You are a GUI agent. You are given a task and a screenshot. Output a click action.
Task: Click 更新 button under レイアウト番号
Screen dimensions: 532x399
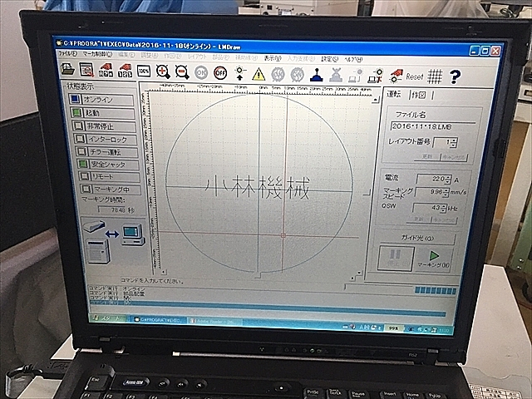point(427,157)
